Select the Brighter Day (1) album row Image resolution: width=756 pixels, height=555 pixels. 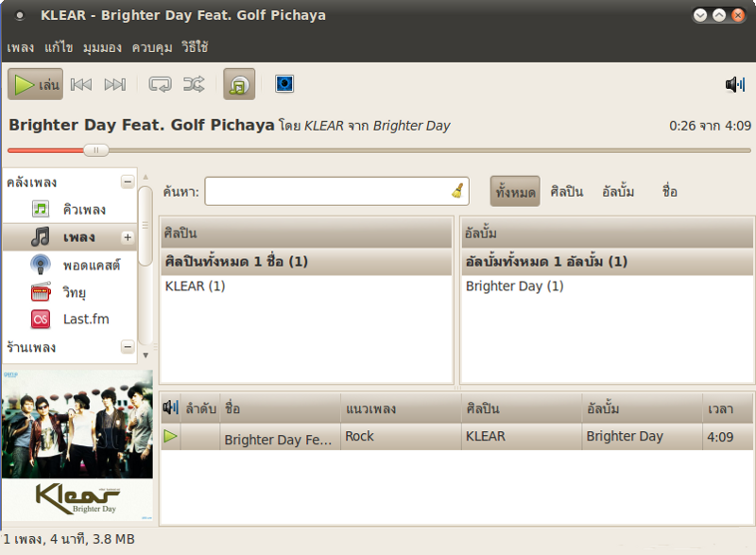coord(608,286)
